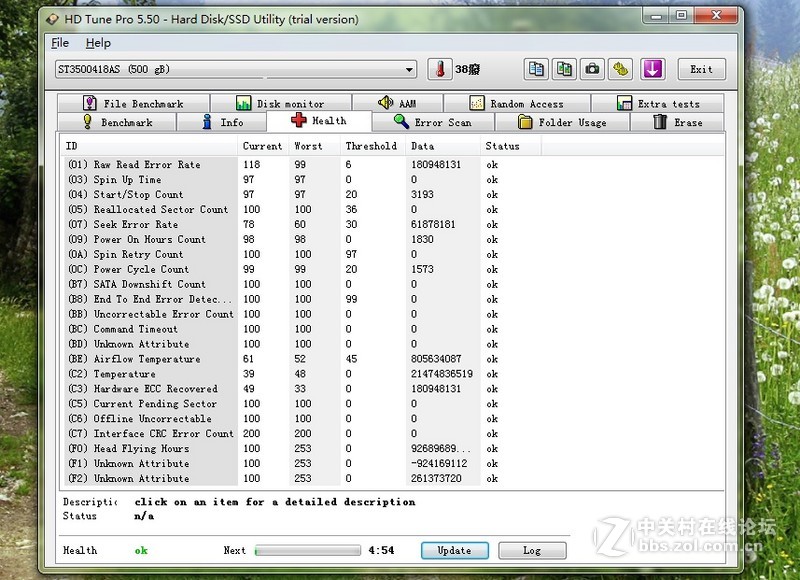The image size is (800, 580).
Task: Select the Random Access tab
Action: tap(517, 104)
